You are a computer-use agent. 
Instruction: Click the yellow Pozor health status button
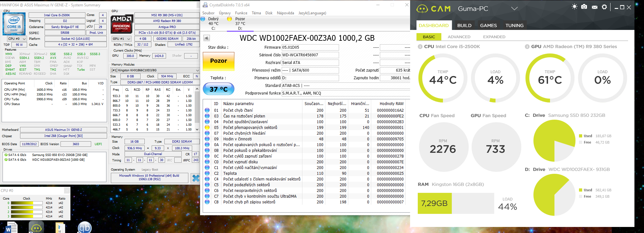point(219,61)
